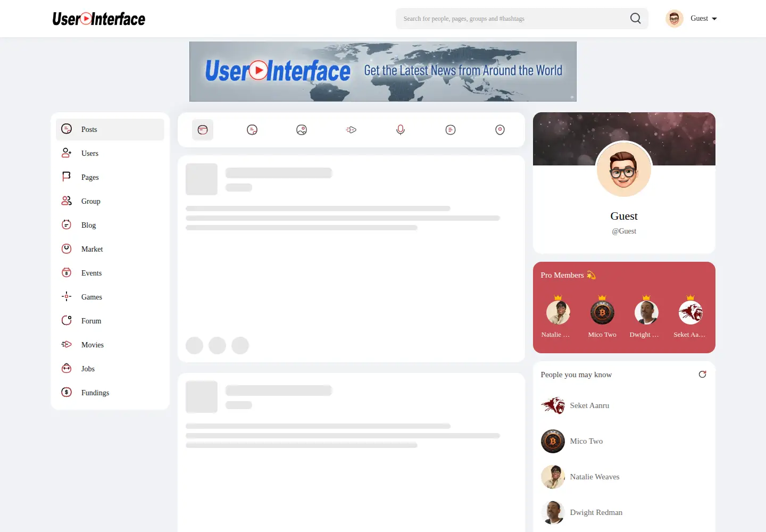Open the Posts menu label
Image resolution: width=766 pixels, height=532 pixels.
(x=89, y=129)
